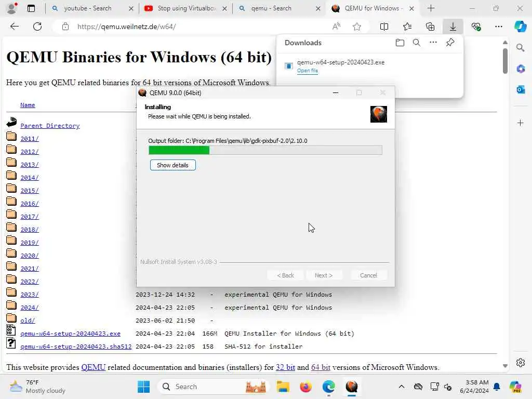This screenshot has height=399, width=532.
Task: Close the youtube - Search tab
Action: (131, 8)
